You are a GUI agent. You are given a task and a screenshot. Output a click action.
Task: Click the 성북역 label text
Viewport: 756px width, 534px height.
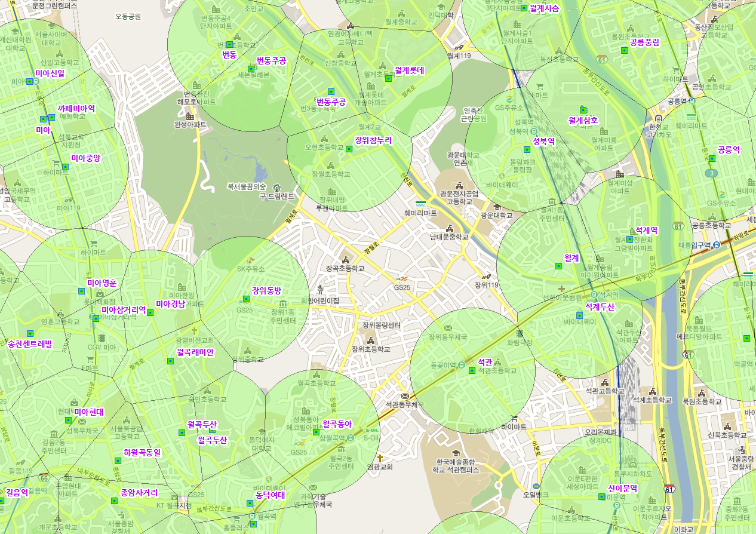point(544,142)
